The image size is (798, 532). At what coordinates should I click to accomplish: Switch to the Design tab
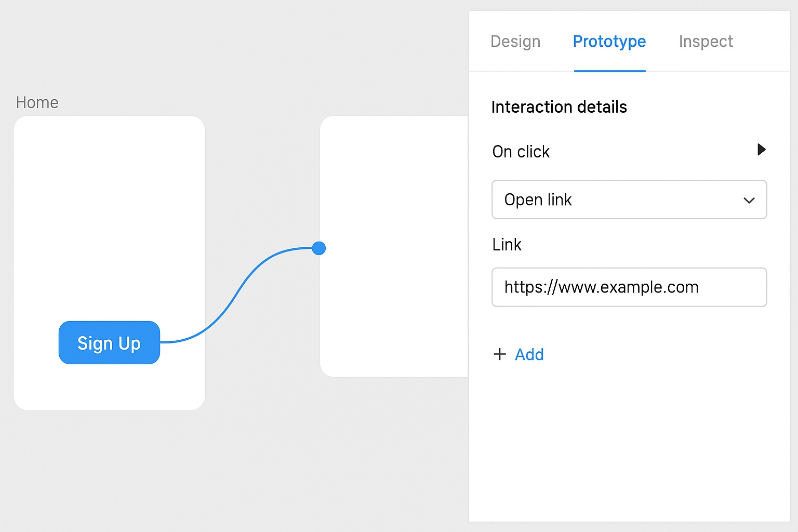click(515, 42)
